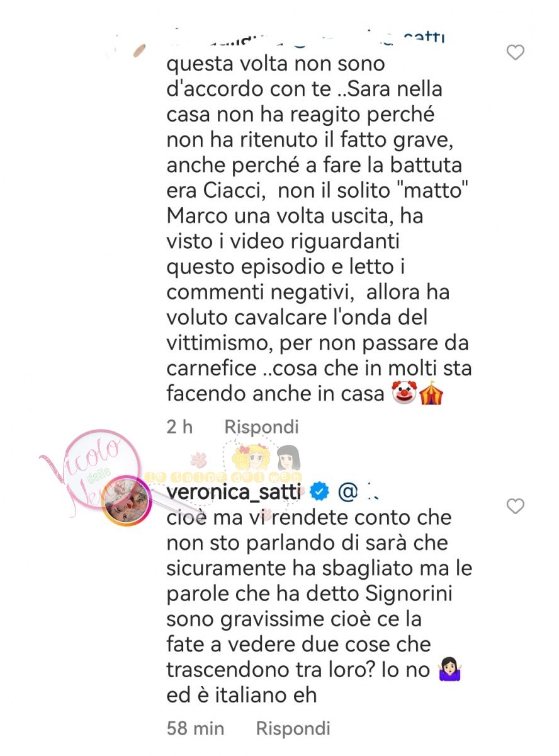Tap the heart beside veronica_satti's reply
559x756 pixels.
coord(516,505)
